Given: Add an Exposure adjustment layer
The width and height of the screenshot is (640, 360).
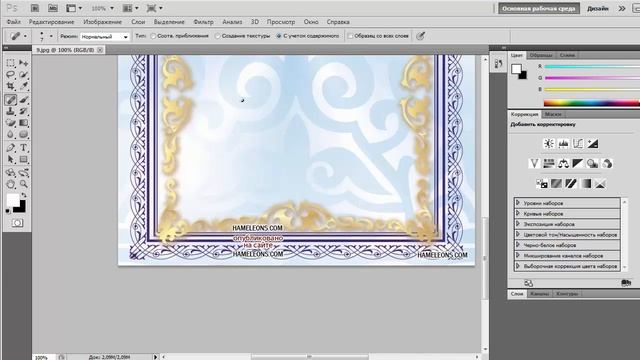Looking at the screenshot, I should (593, 144).
